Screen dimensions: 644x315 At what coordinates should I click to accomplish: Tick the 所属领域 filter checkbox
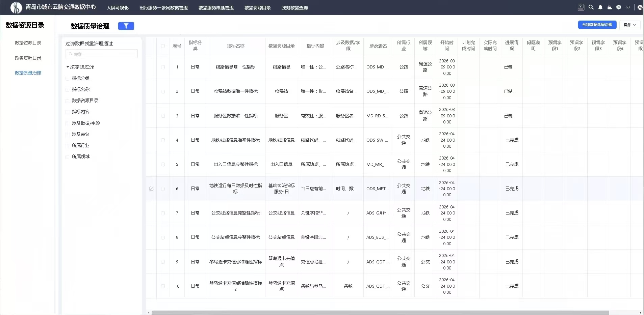tap(67, 156)
